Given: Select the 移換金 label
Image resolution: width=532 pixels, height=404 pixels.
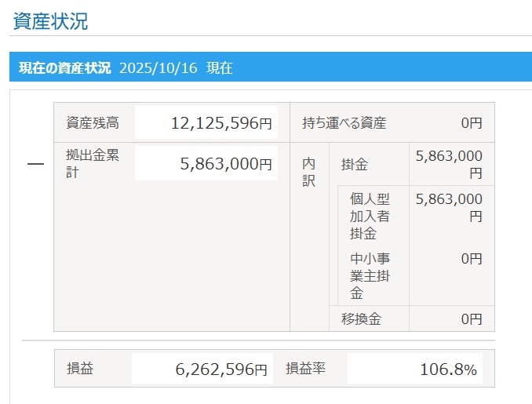Looking at the screenshot, I should point(361,318).
